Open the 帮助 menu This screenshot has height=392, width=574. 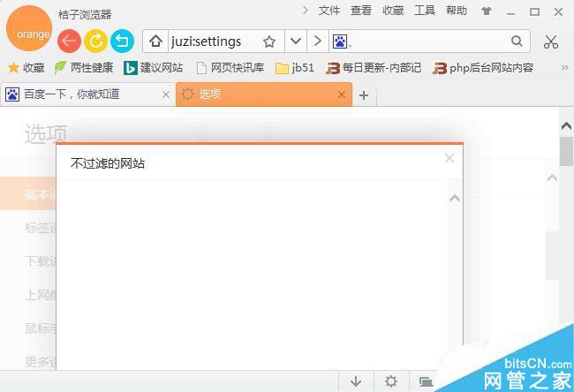(x=457, y=11)
